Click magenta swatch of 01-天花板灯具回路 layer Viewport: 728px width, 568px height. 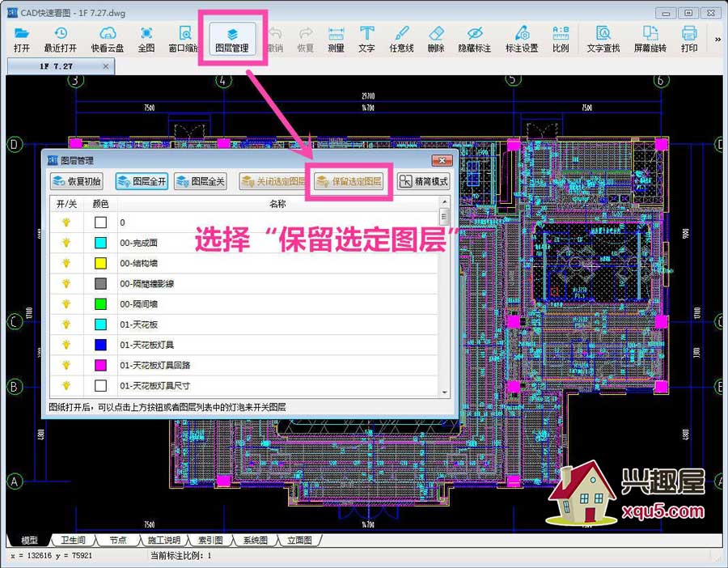(x=100, y=366)
